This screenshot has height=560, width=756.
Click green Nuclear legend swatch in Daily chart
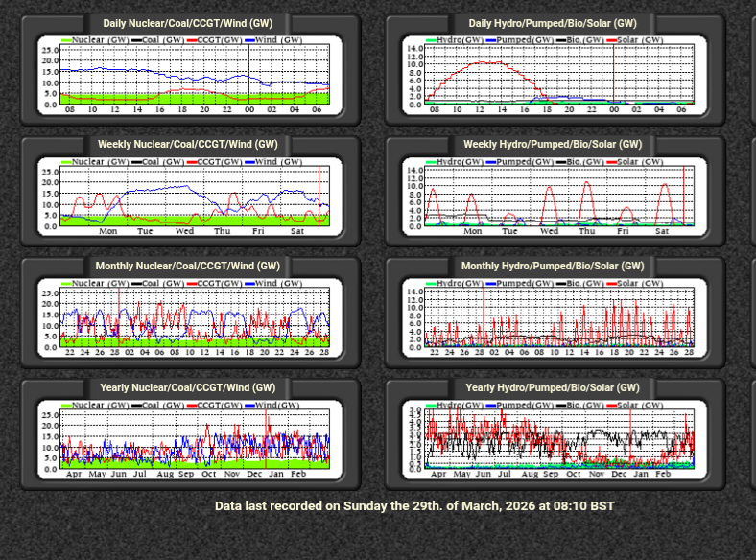click(66, 40)
